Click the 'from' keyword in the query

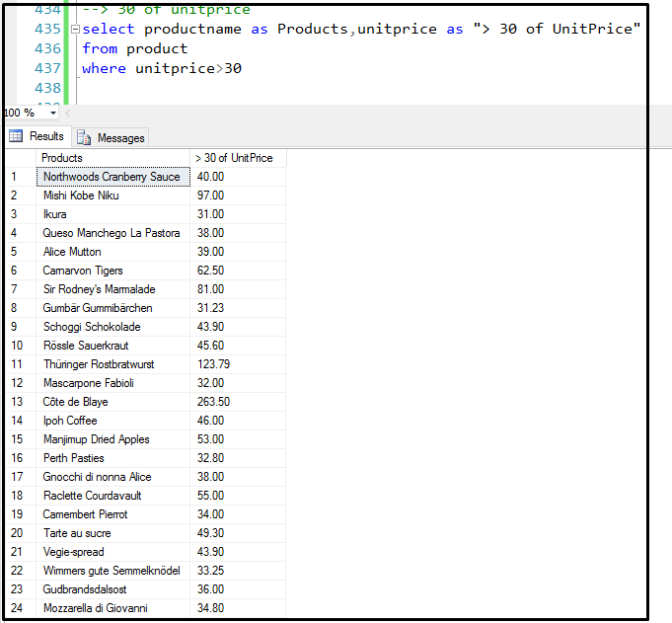pyautogui.click(x=100, y=48)
